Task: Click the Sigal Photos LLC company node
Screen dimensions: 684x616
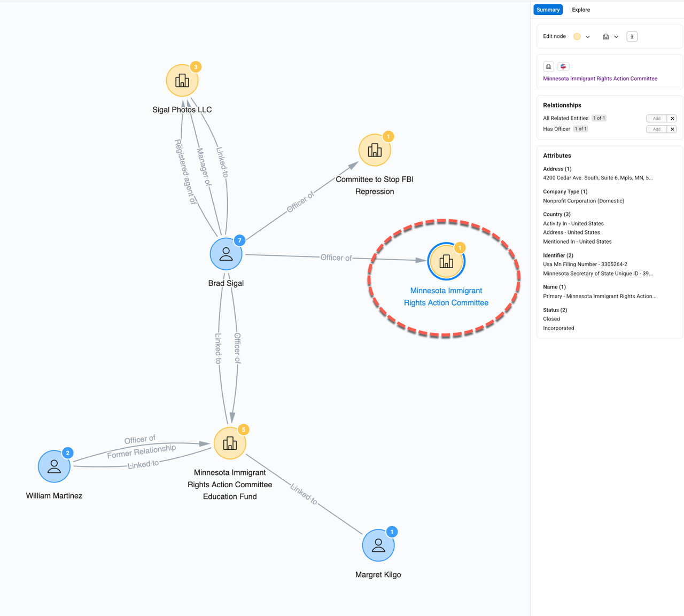Action: pos(182,81)
